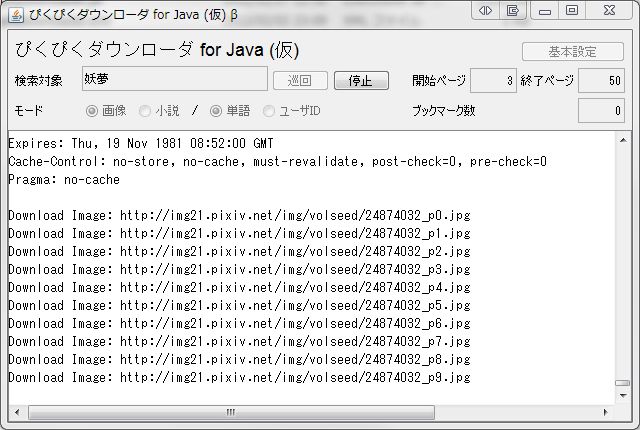Click the log line ending 24874032_p6.jpg
The image size is (640, 430).
[240, 324]
